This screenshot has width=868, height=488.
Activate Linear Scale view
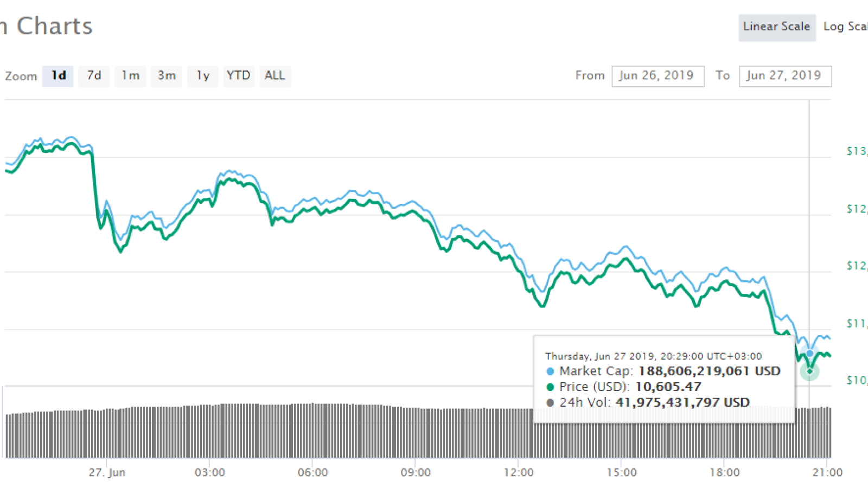tap(777, 27)
